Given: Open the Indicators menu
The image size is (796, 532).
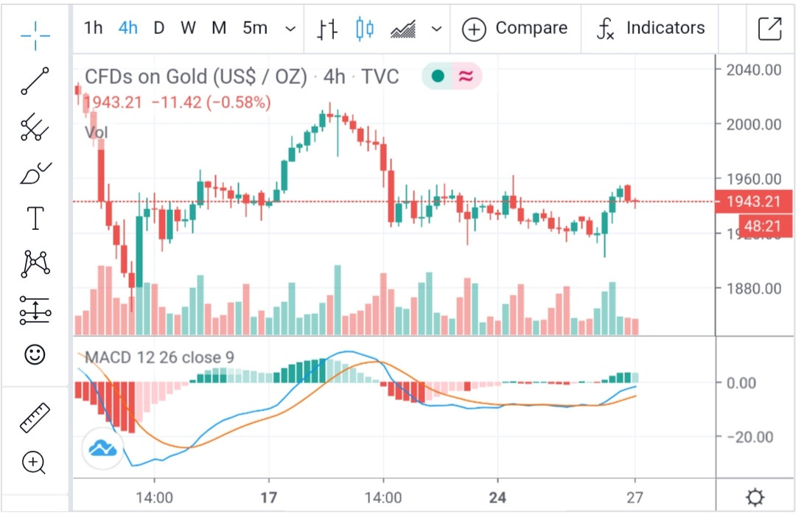Looking at the screenshot, I should coord(650,29).
